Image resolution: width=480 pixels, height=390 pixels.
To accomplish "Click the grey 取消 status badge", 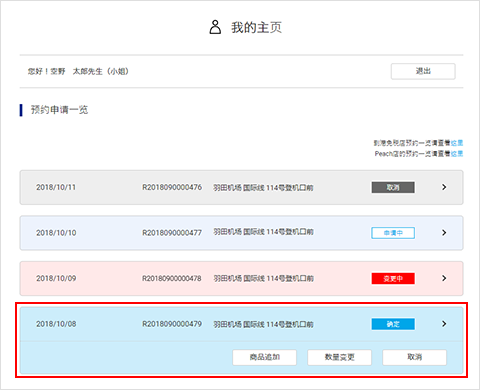I will point(393,187).
